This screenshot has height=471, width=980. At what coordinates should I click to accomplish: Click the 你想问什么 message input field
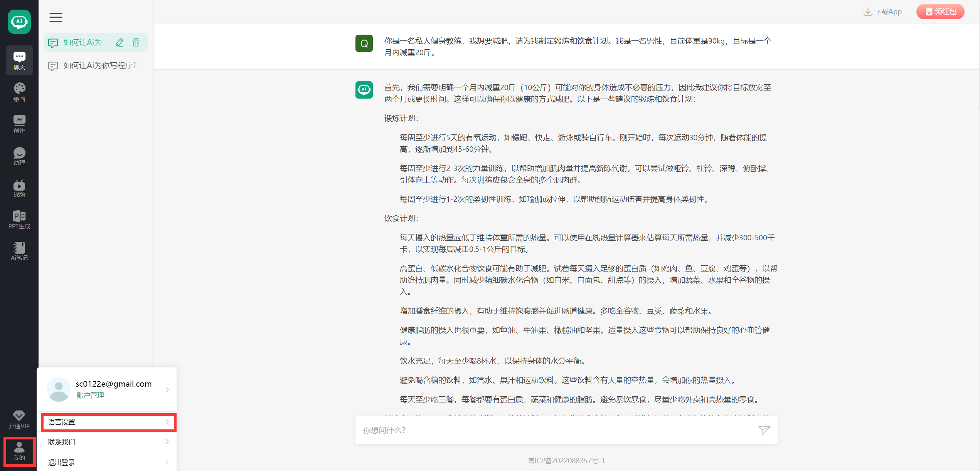(x=540, y=430)
